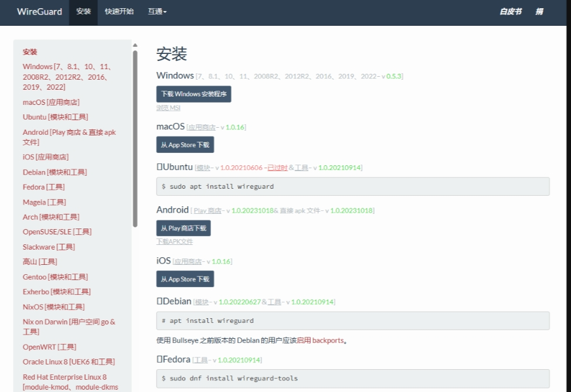This screenshot has width=571, height=392.
Task: Click the sudo dnf install wireguard-tools box
Action: click(x=353, y=379)
